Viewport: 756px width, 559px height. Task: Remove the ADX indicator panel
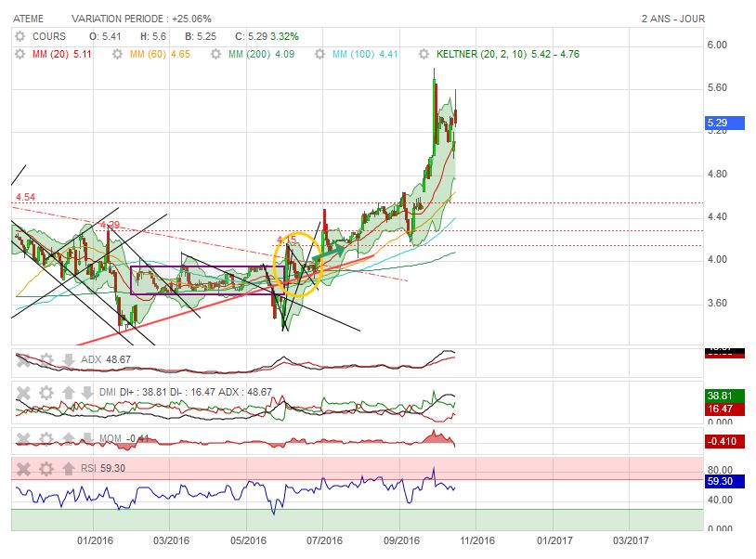(x=23, y=359)
